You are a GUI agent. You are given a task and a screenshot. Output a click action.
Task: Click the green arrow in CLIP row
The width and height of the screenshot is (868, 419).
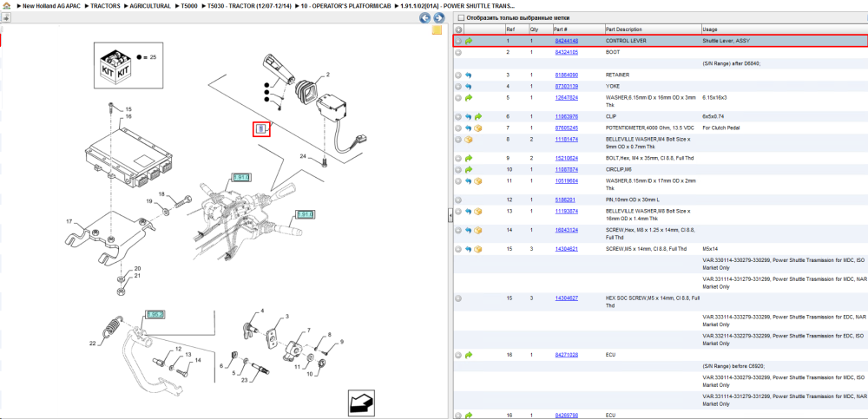point(478,117)
